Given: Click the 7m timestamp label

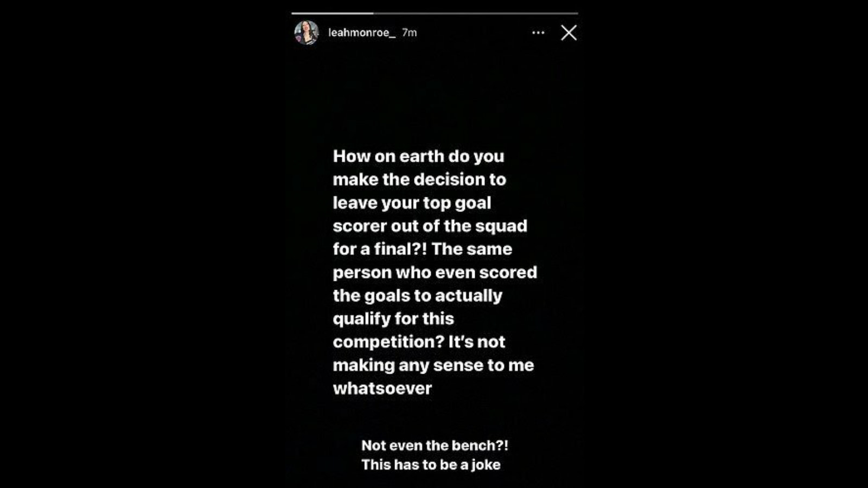Looking at the screenshot, I should pyautogui.click(x=410, y=33).
